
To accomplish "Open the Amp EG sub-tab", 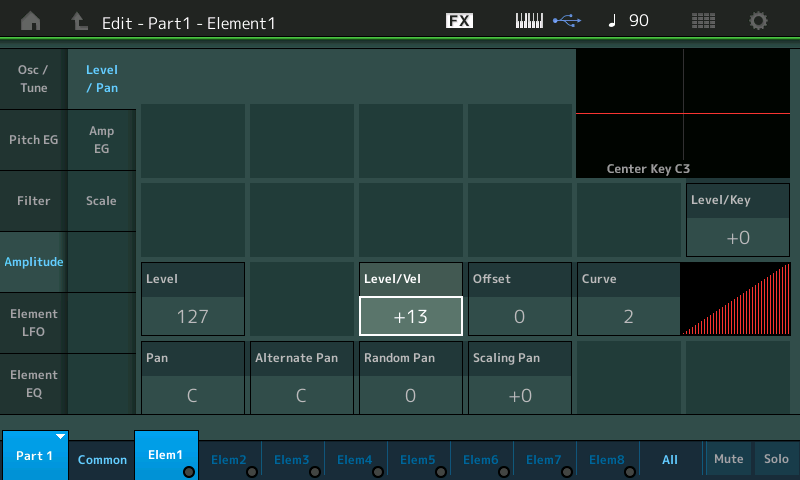I will coord(101,140).
